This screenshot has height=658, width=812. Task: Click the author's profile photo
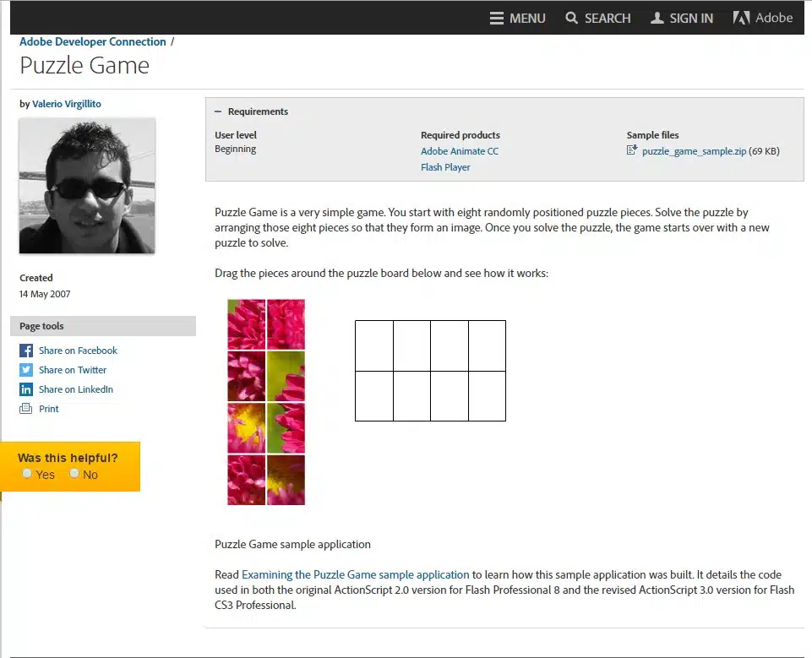click(x=87, y=186)
